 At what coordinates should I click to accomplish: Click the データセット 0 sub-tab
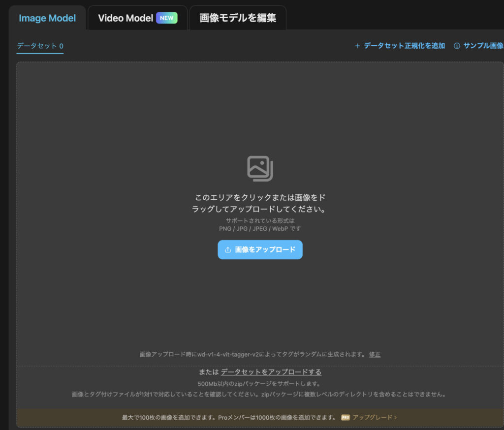40,46
